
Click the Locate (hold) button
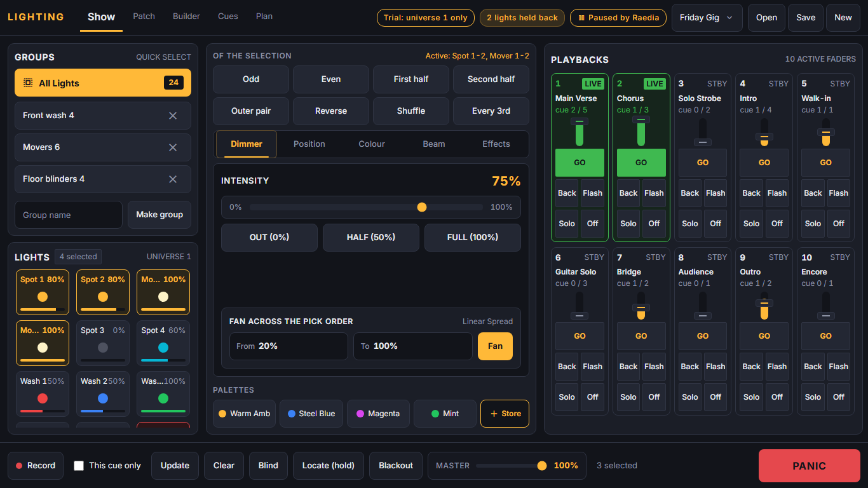329,466
